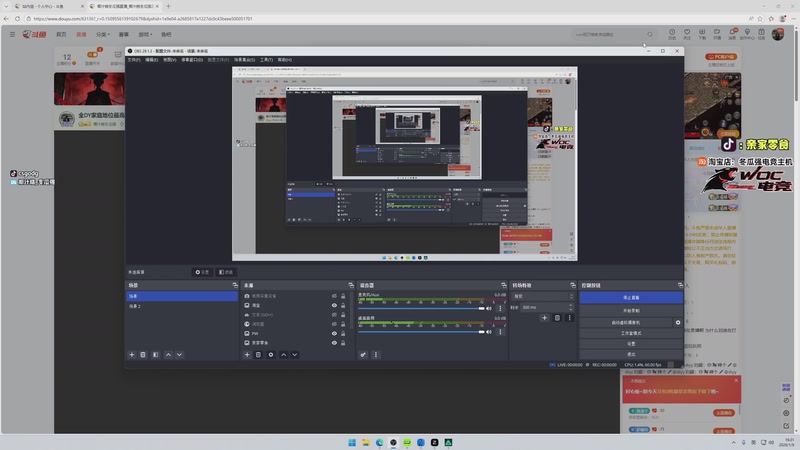Toggle lock on the 淘宝 source
Screen dimensions: 800x450
343,305
